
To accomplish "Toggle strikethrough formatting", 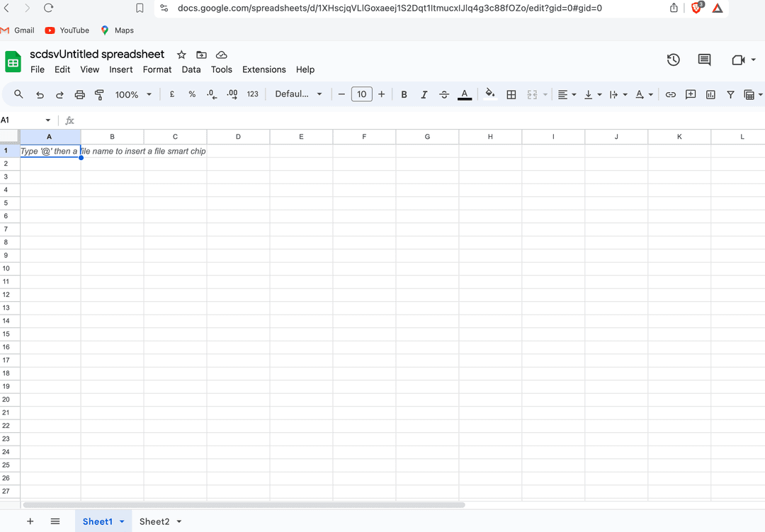I will (x=444, y=94).
